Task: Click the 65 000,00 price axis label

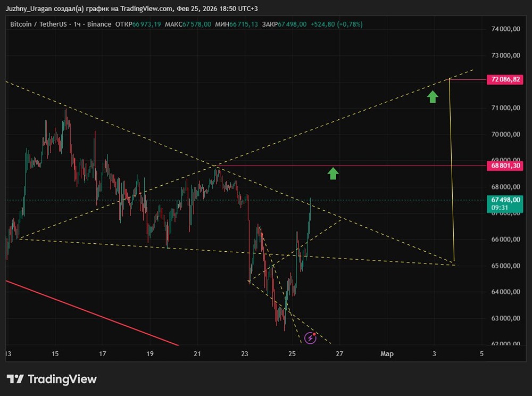Action: (505, 266)
